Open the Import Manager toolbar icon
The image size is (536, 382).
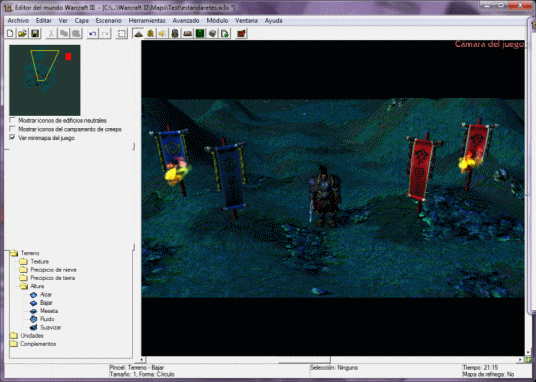pos(225,33)
